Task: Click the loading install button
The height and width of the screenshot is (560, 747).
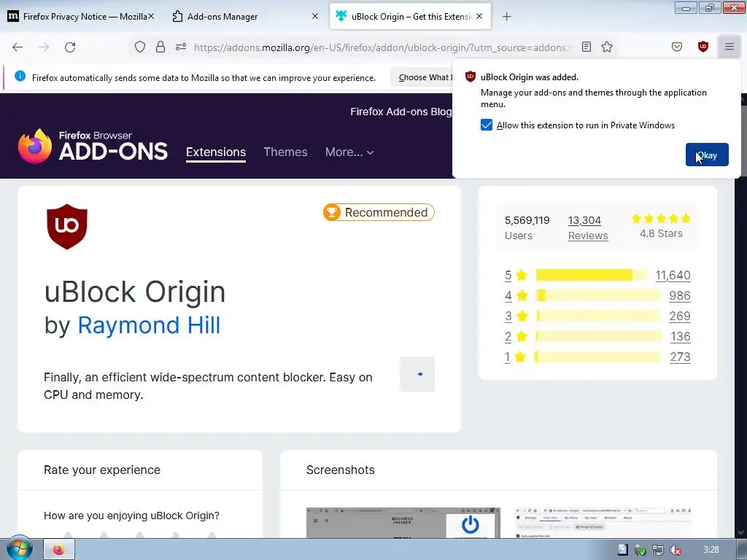Action: (417, 374)
